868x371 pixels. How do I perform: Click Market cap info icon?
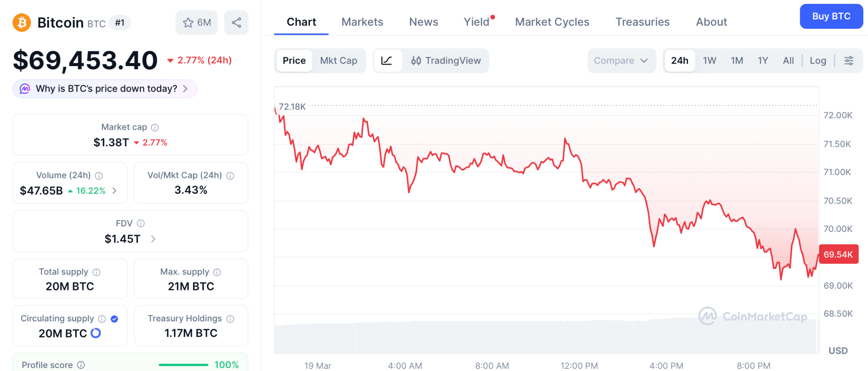click(155, 127)
